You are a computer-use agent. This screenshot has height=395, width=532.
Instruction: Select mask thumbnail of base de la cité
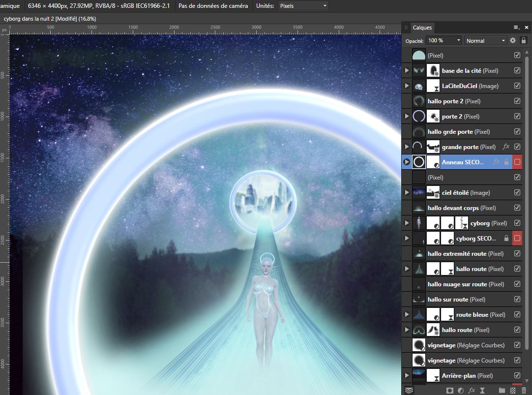(433, 70)
